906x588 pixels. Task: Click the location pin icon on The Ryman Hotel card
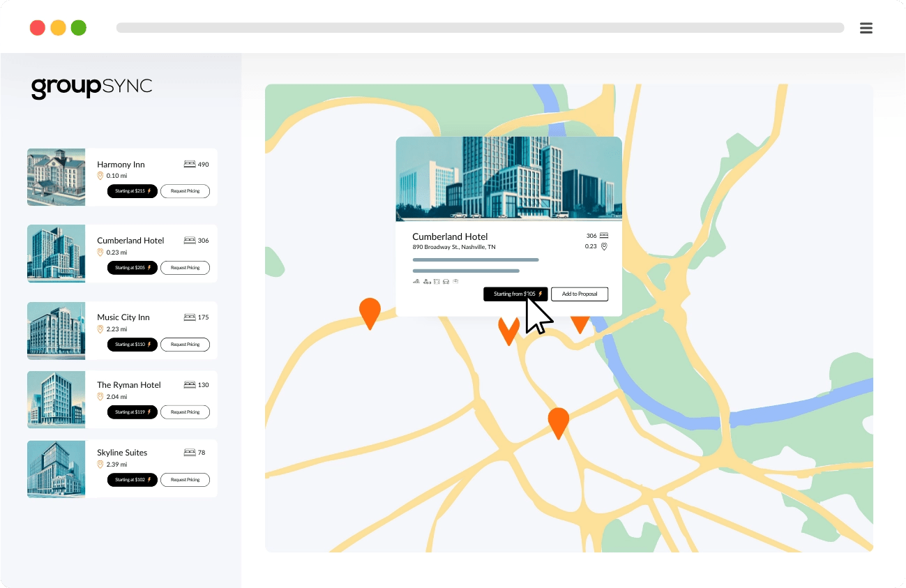point(100,397)
